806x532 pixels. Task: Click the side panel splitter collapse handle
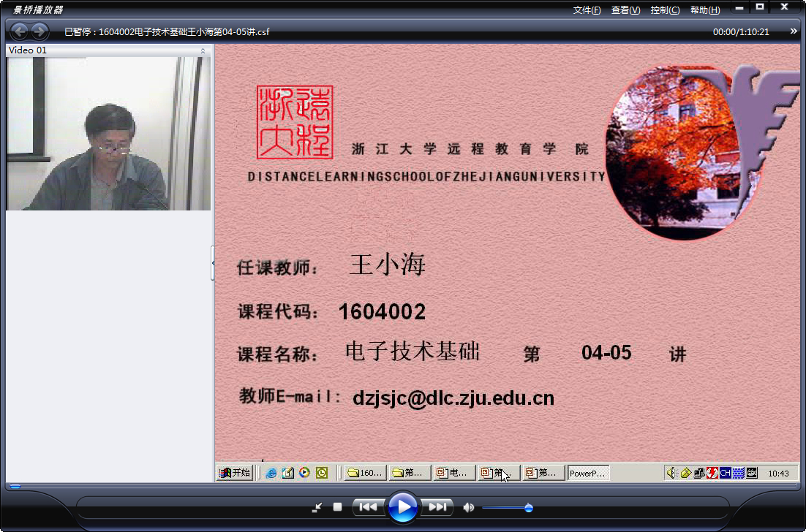213,263
